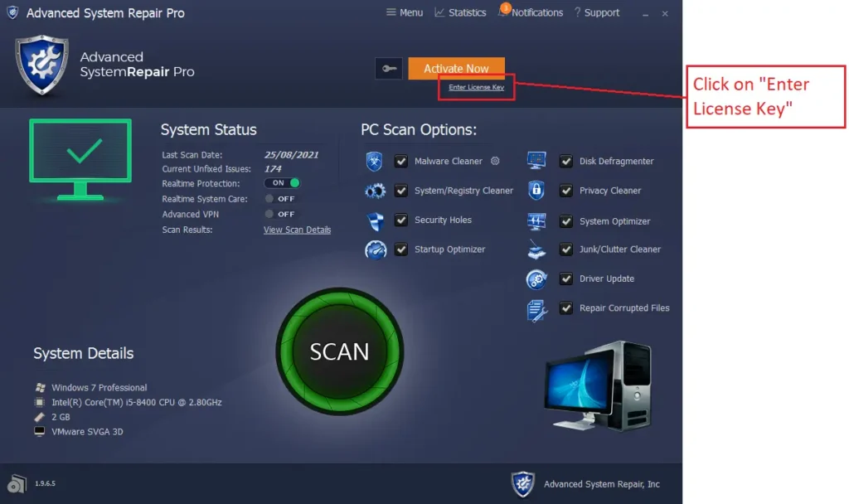This screenshot has height=504, width=849.
Task: Click the Windows flag icon in System Details
Action: (x=40, y=388)
